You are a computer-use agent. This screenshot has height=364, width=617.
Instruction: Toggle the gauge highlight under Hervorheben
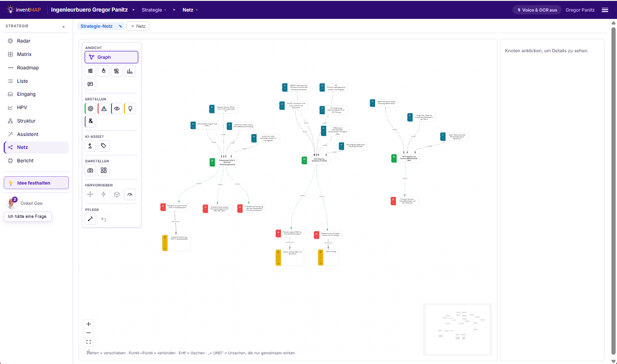130,194
